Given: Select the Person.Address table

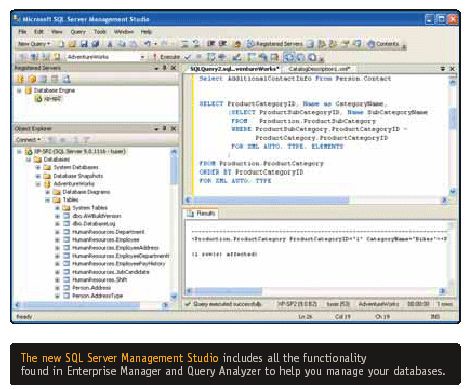Looking at the screenshot, I should (91, 288).
